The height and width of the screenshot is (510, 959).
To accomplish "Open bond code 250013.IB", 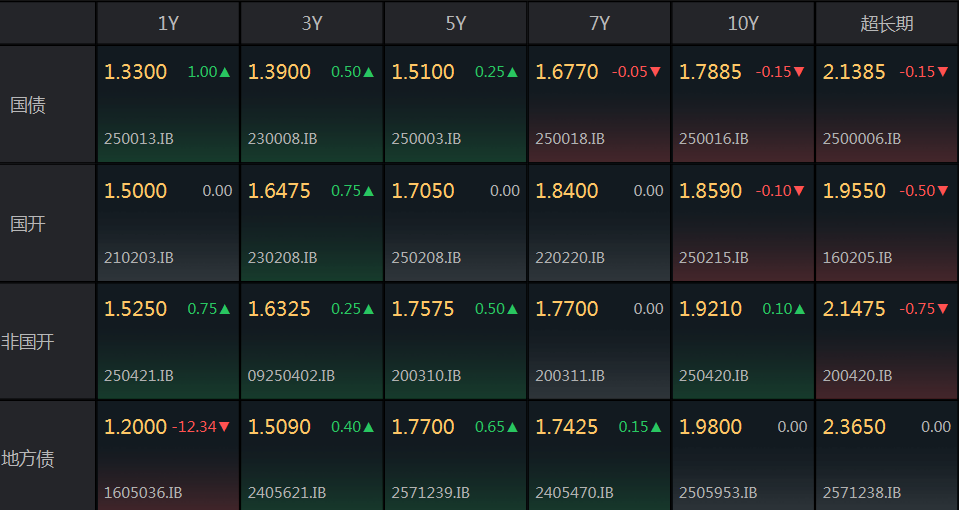I will pyautogui.click(x=139, y=139).
